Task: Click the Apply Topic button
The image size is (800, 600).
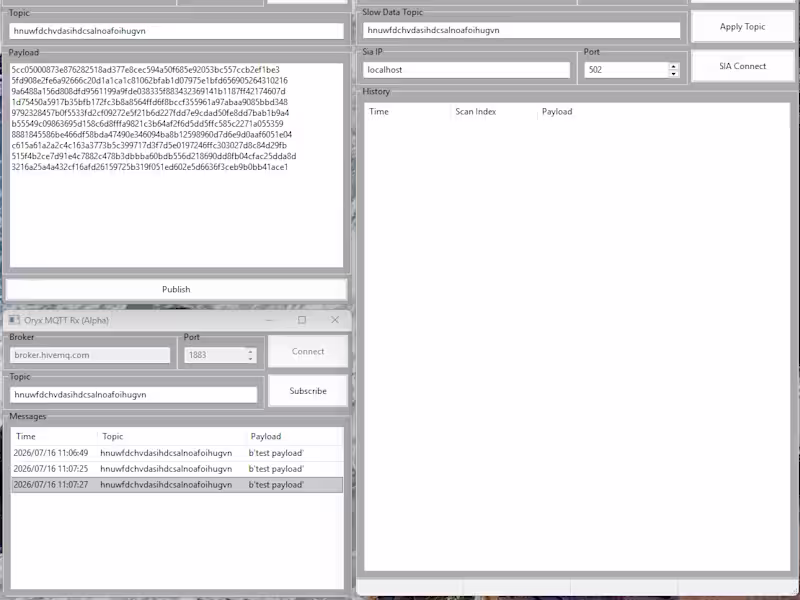Action: coord(742,27)
